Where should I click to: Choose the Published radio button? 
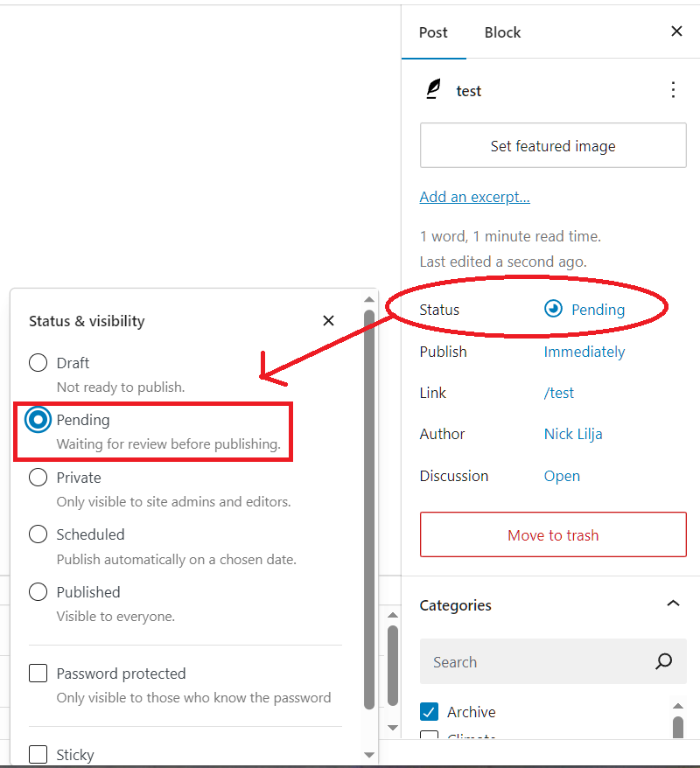point(38,592)
